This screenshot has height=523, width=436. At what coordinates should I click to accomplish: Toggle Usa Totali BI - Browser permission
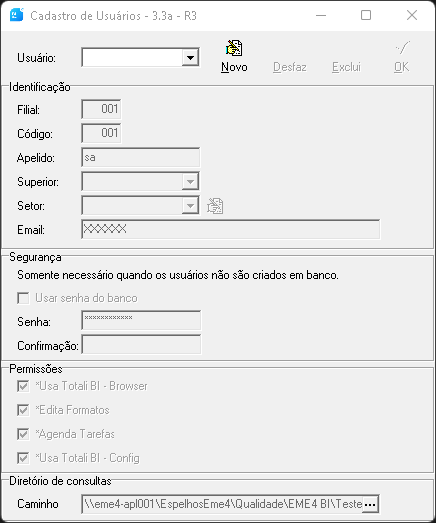click(23, 386)
